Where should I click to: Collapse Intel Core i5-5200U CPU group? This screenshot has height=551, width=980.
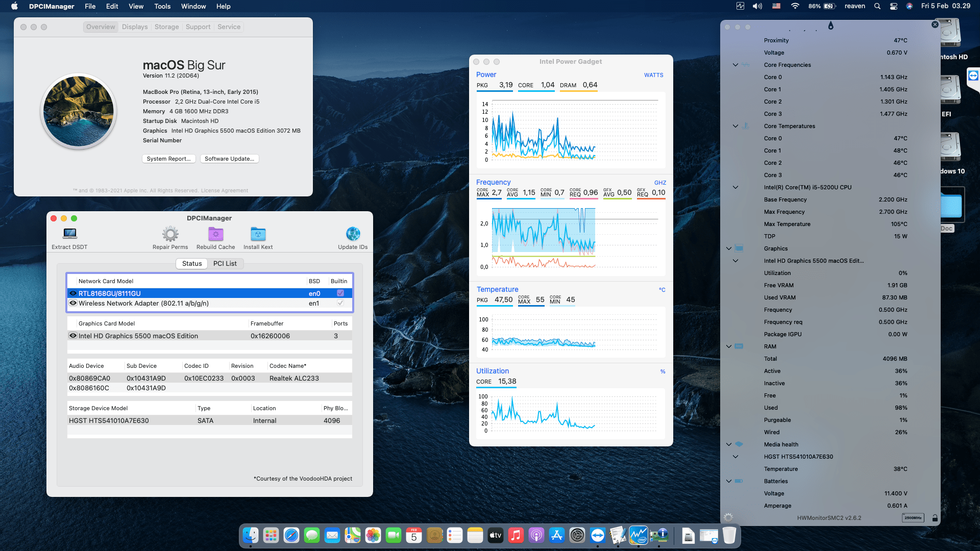(736, 187)
